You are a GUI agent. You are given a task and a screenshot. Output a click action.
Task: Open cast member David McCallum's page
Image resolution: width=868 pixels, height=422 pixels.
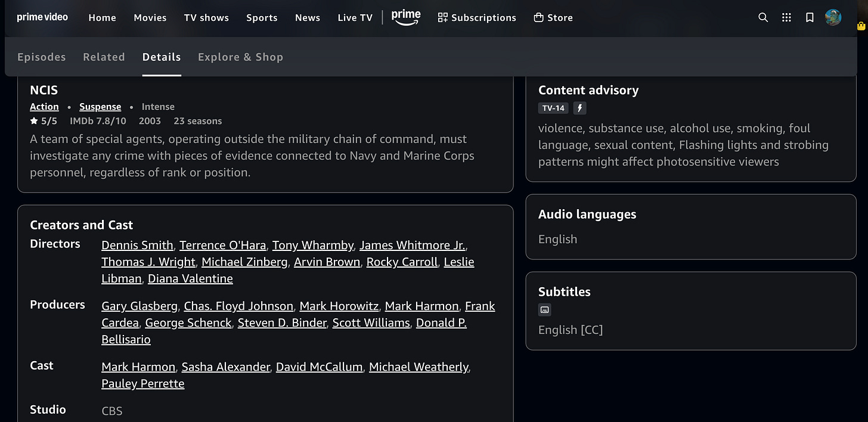[x=320, y=367]
